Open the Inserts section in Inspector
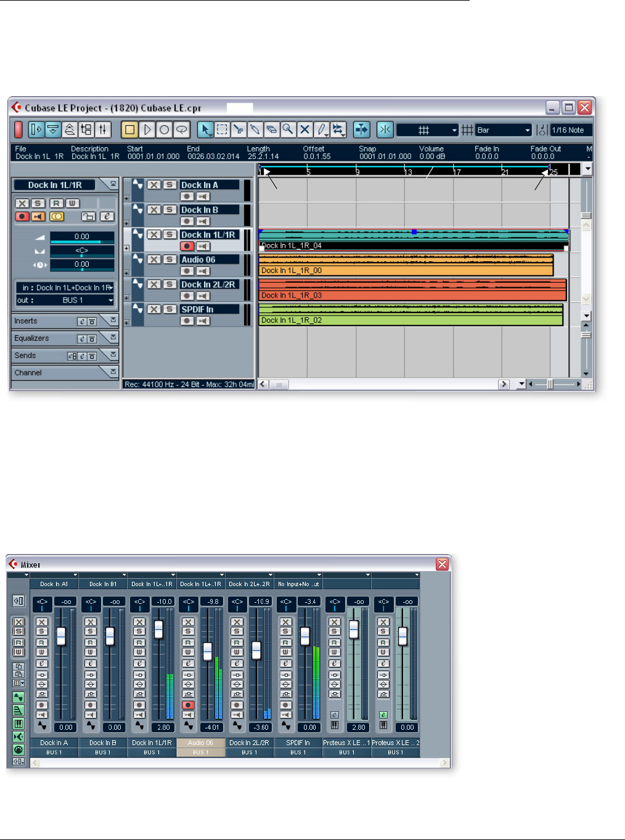The height and width of the screenshot is (840, 625). [65, 321]
